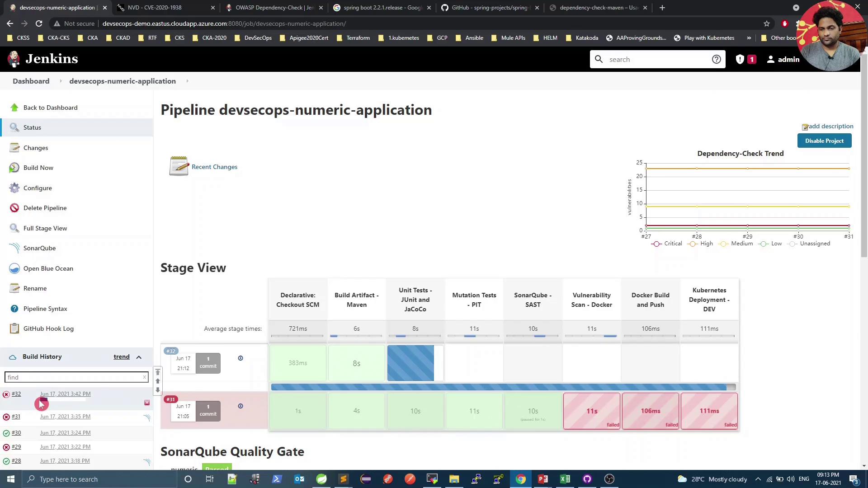Screen dimensions: 868x488
Task: Open the Recent Changes link
Action: (x=214, y=167)
